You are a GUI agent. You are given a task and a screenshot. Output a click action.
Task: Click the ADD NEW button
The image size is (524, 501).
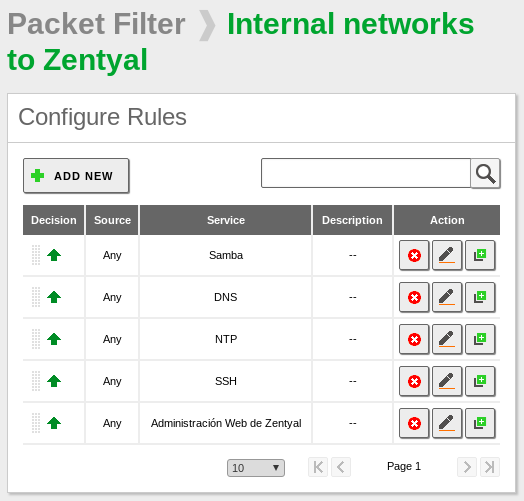coord(76,176)
